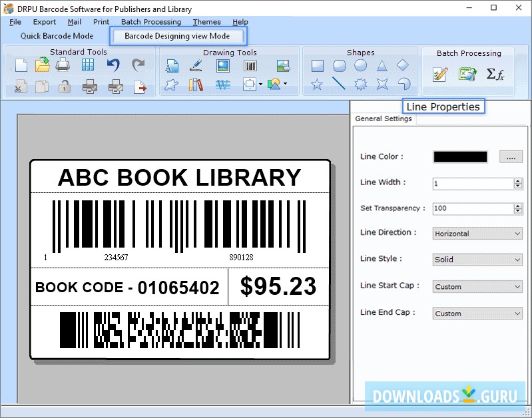Image resolution: width=532 pixels, height=418 pixels.
Task: Decrease the Set Transparency value
Action: pos(518,211)
